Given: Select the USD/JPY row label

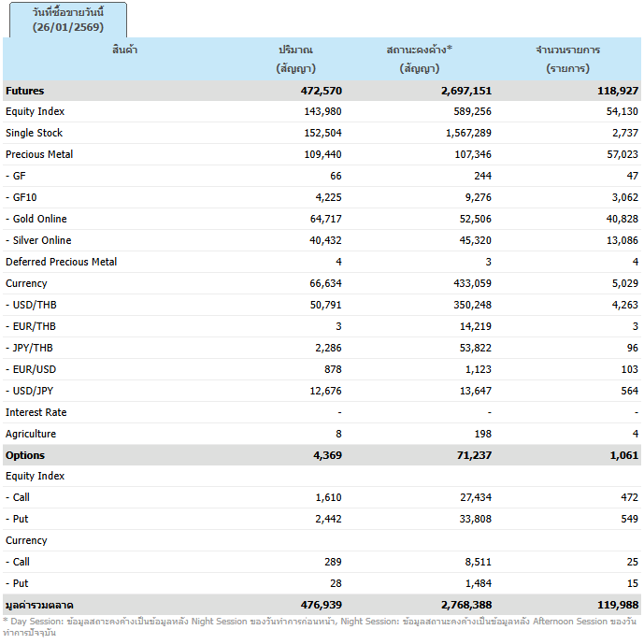Looking at the screenshot, I should point(30,392).
